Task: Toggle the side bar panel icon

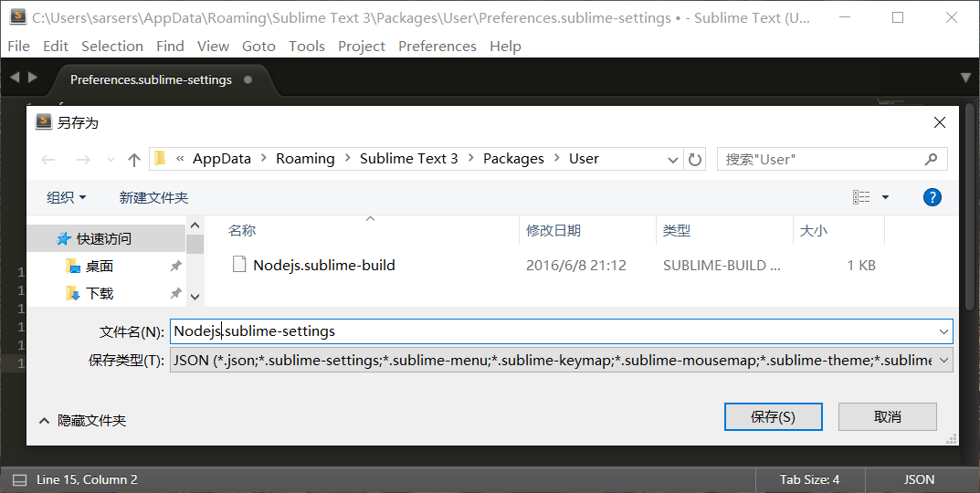Action: 20,480
